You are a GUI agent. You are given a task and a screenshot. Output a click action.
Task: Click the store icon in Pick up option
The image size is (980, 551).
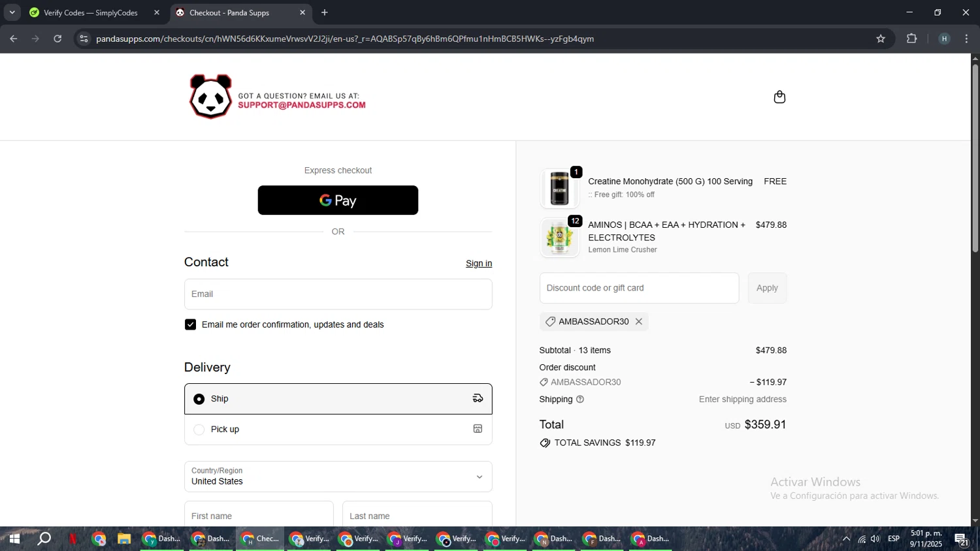(478, 430)
